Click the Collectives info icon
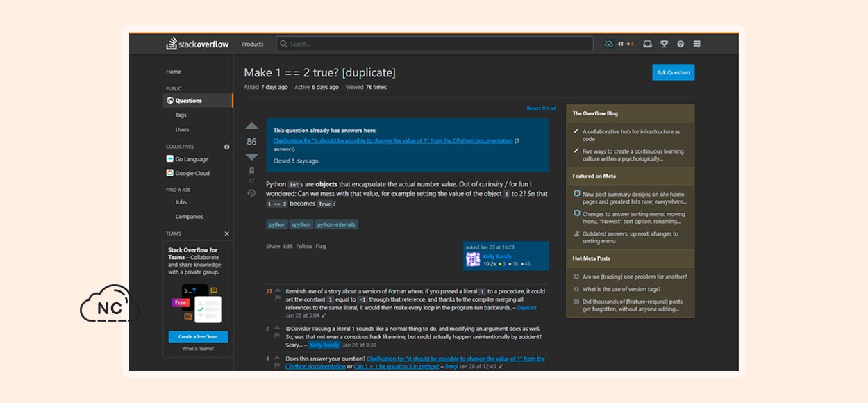Viewport: 868px width, 403px height. point(226,147)
